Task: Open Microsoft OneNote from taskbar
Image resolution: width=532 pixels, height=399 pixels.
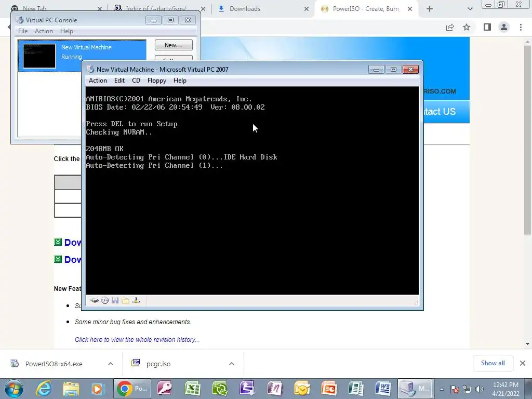Action: tap(274, 389)
